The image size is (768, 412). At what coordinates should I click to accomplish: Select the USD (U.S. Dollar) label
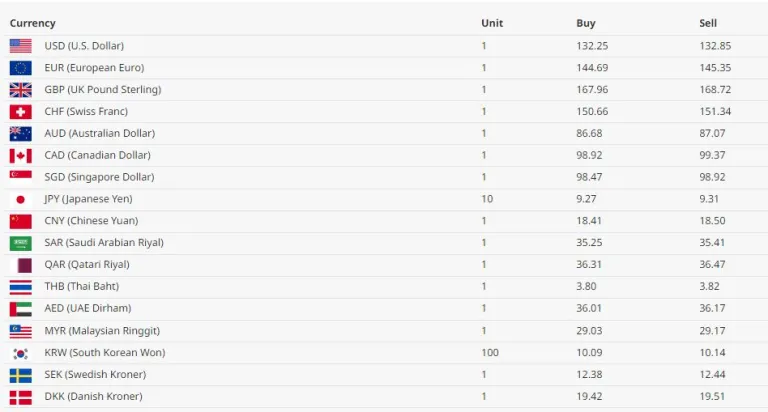(x=84, y=46)
